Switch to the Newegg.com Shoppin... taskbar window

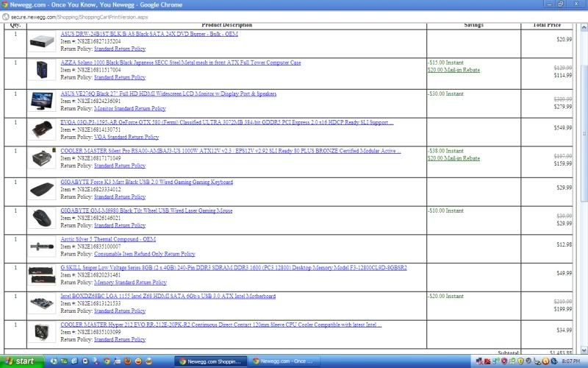[x=211, y=361]
